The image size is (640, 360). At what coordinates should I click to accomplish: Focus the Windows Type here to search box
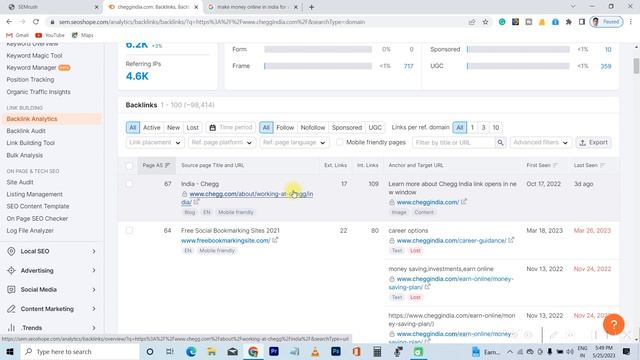click(80, 351)
